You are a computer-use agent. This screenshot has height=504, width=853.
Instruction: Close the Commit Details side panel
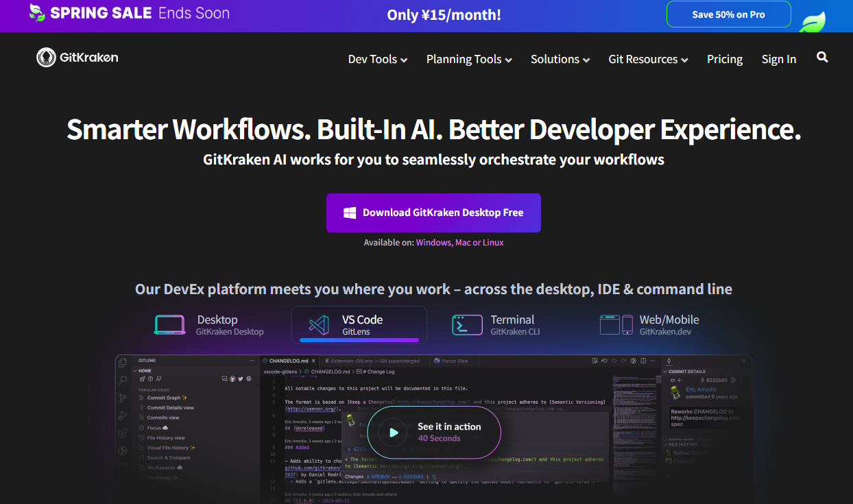744,361
